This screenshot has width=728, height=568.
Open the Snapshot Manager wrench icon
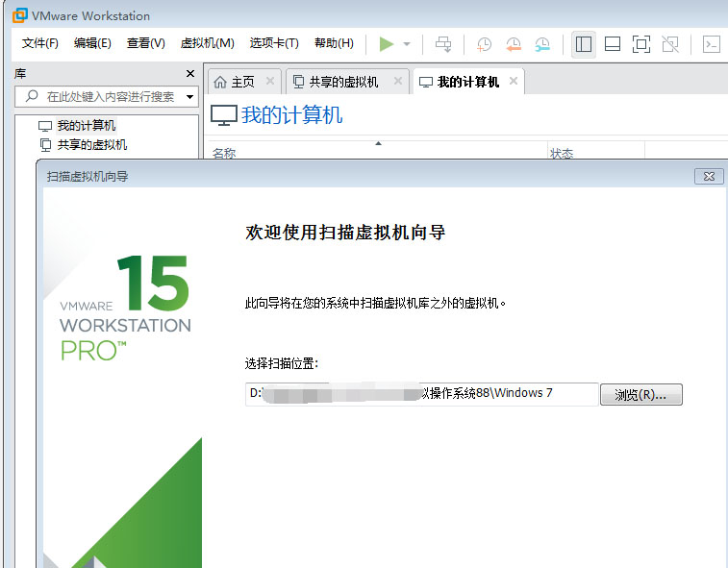(542, 44)
